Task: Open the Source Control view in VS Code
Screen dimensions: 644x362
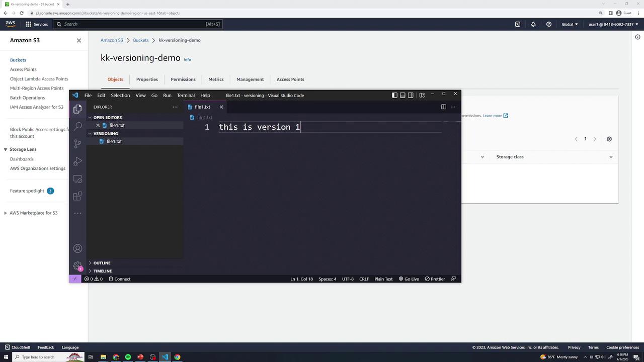Action: 77,144
